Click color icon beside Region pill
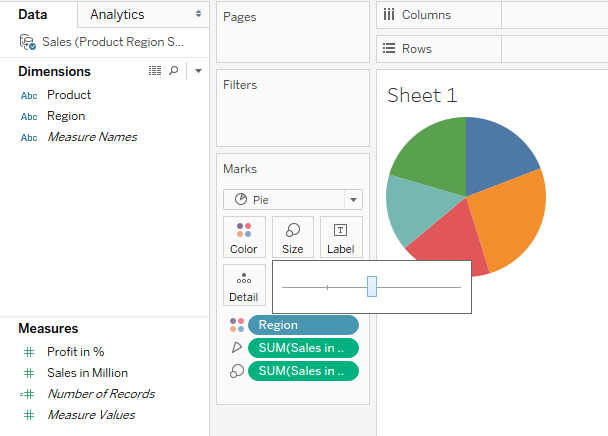 tap(236, 325)
